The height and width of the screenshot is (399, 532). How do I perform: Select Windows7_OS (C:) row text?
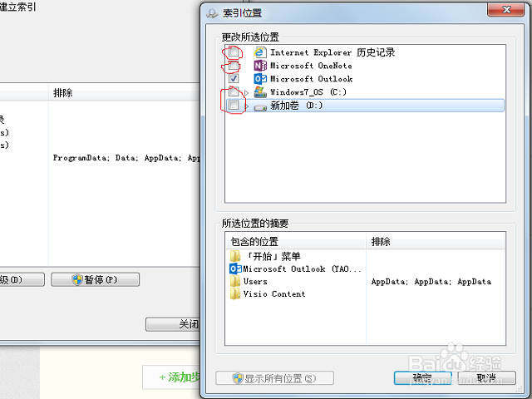point(308,92)
